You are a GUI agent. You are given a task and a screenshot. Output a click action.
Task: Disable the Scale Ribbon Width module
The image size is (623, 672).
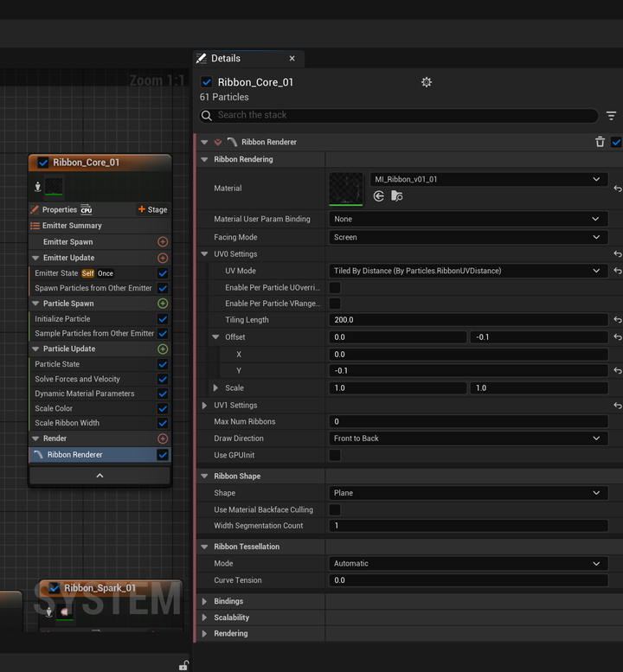click(x=163, y=423)
